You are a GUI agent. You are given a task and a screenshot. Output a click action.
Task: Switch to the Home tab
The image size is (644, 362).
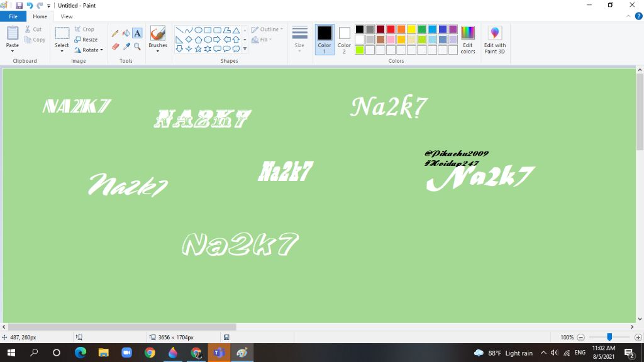point(40,16)
